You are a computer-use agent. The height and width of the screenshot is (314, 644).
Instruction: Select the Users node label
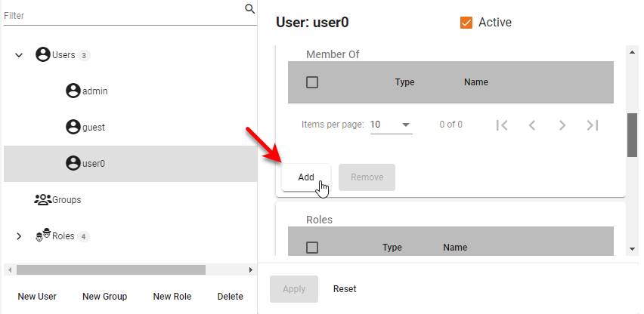(63, 55)
